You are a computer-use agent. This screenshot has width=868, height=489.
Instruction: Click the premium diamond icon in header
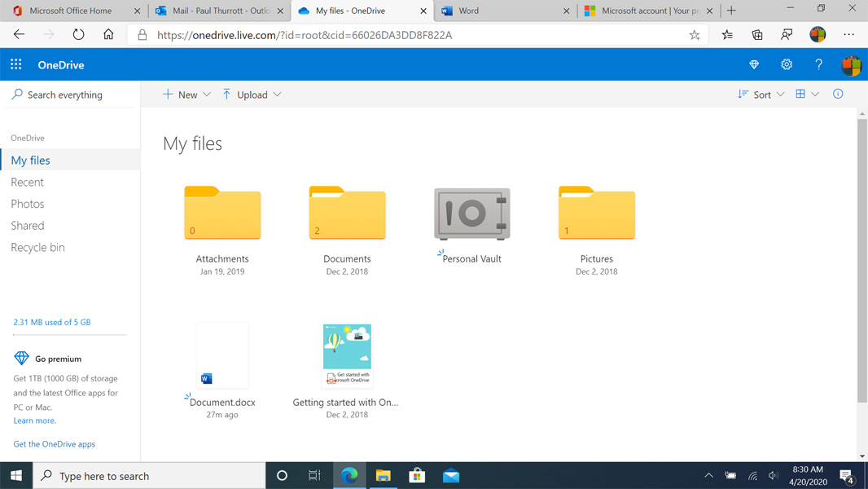point(754,64)
